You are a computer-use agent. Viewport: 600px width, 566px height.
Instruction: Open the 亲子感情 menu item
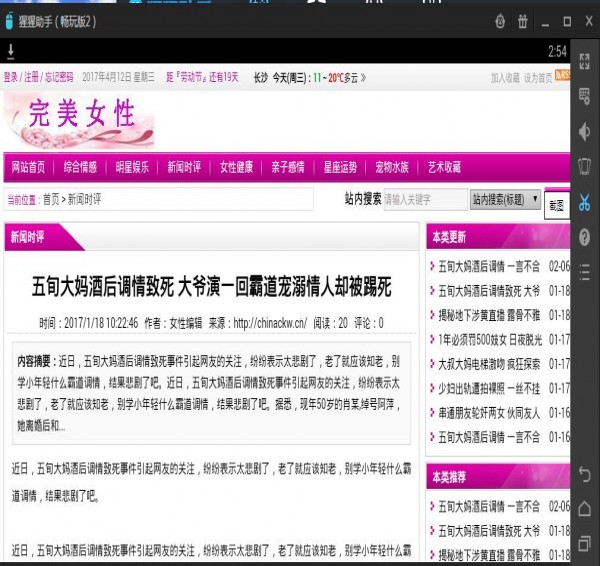tap(288, 167)
